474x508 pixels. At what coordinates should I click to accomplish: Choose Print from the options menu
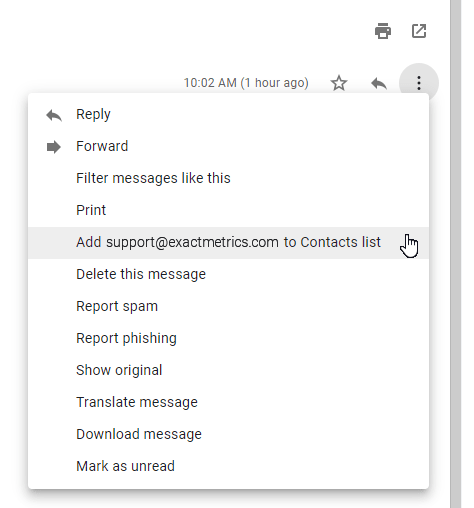click(x=228, y=210)
